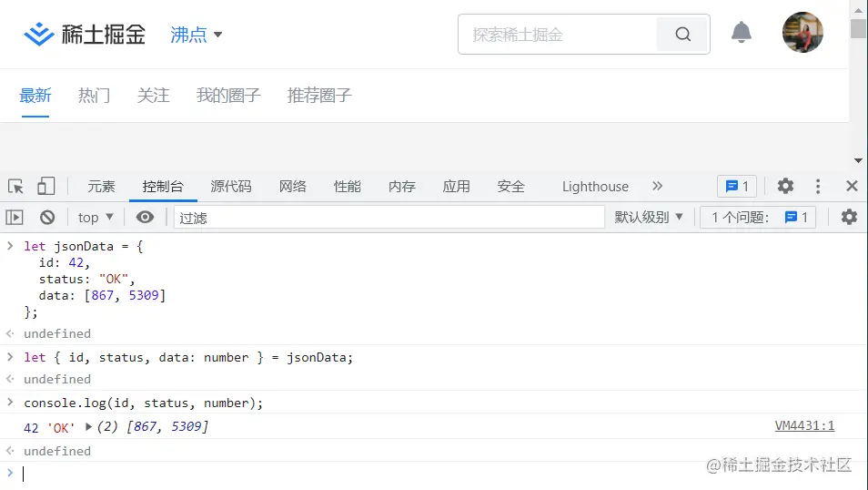Clear the console
Screen dimensions: 868x490
click(x=47, y=218)
